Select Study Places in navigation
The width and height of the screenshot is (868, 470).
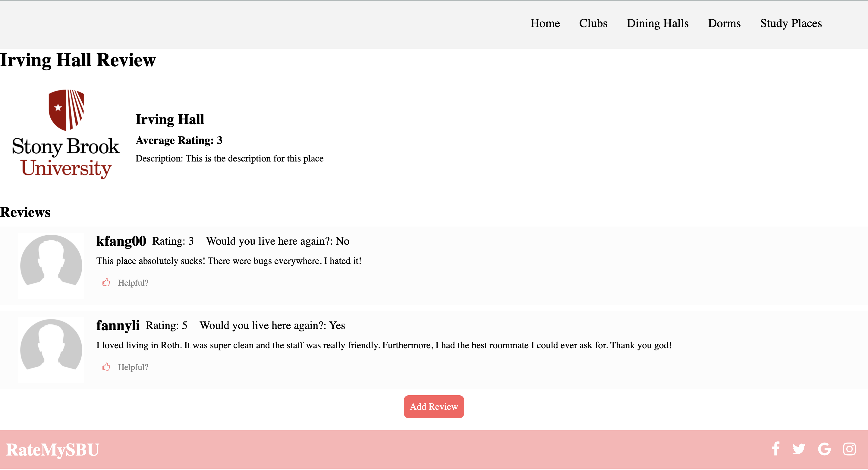[791, 23]
